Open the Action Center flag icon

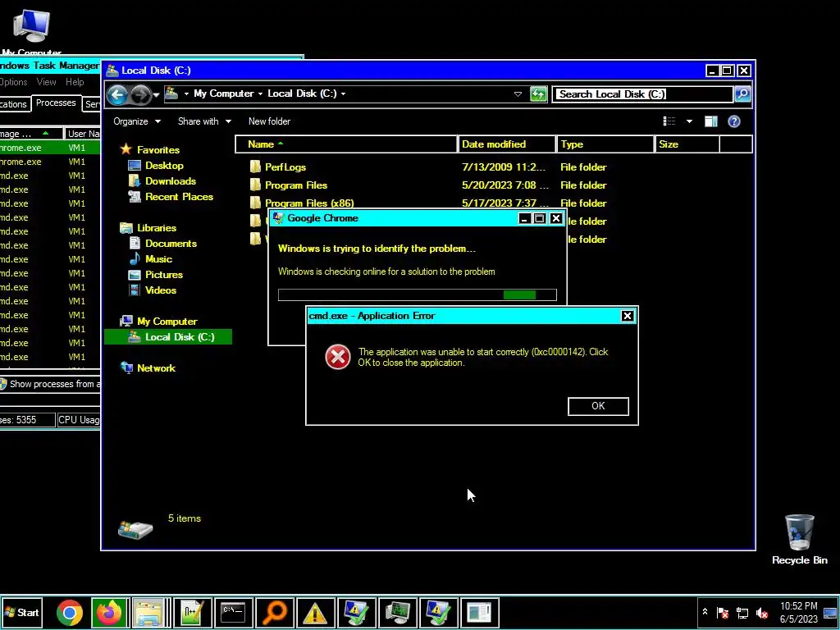click(722, 613)
